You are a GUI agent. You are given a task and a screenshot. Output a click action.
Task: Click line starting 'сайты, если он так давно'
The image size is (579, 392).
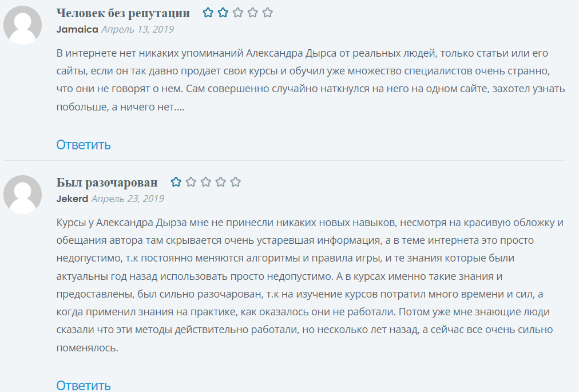point(303,71)
